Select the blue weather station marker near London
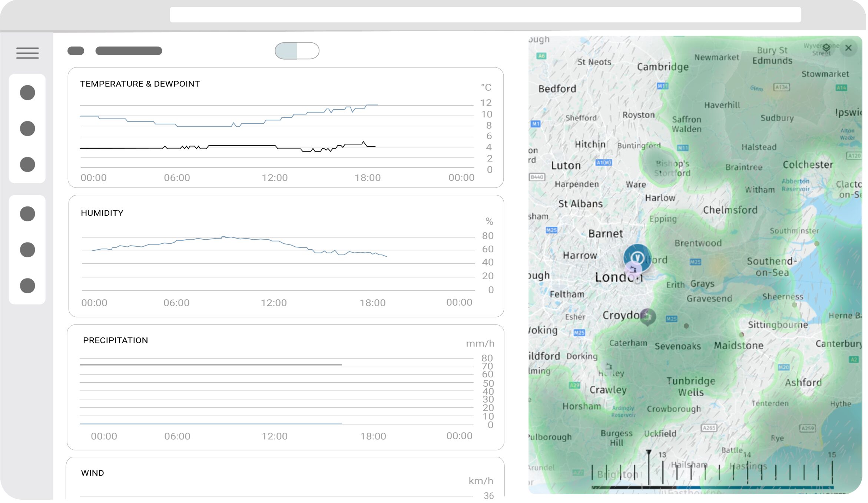 coord(637,256)
